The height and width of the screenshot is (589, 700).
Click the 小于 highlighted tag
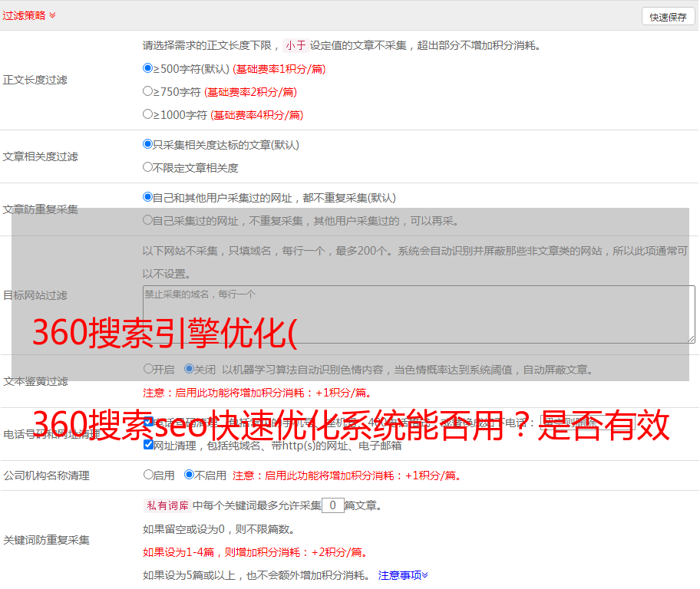296,45
